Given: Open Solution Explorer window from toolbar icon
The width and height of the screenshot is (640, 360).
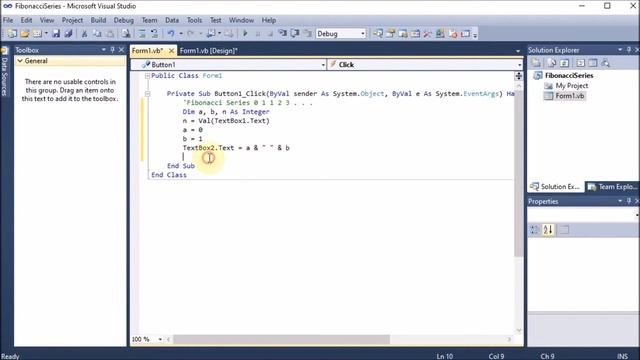Looking at the screenshot, I should [x=378, y=34].
